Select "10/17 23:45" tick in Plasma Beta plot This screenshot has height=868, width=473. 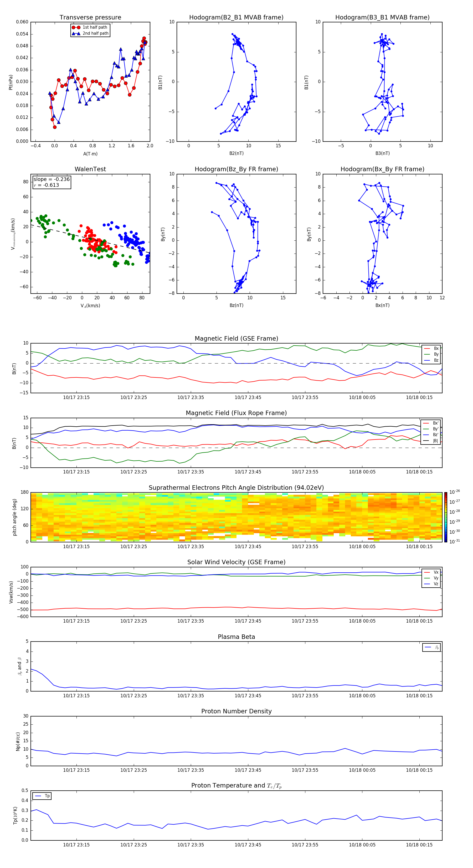point(248,696)
